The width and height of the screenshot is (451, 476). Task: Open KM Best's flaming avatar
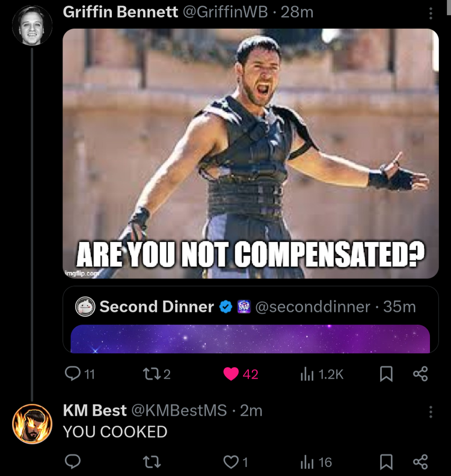[32, 424]
